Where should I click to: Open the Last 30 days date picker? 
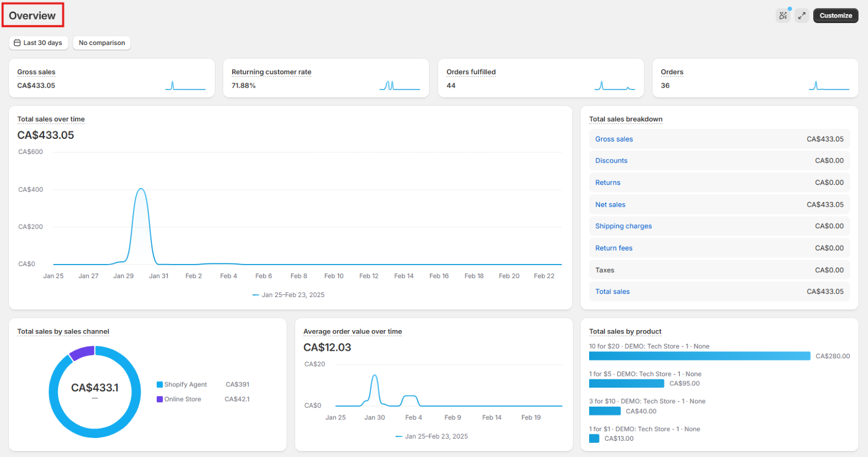(42, 43)
